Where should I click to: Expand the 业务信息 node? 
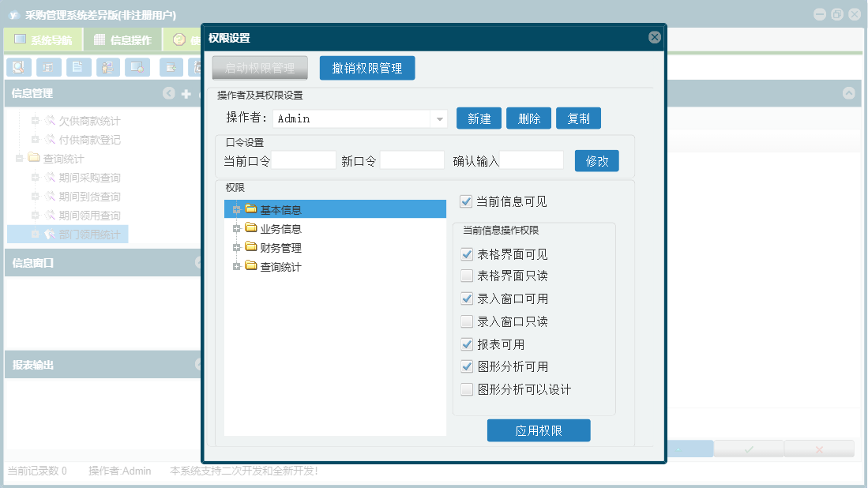click(236, 228)
